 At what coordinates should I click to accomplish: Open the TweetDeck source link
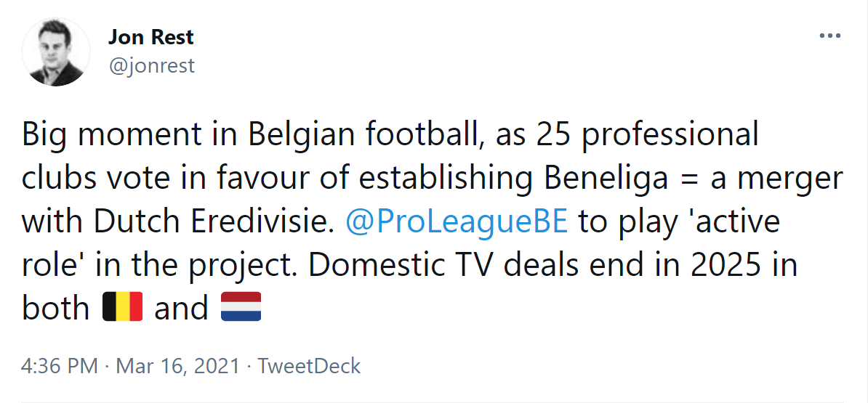(x=310, y=366)
